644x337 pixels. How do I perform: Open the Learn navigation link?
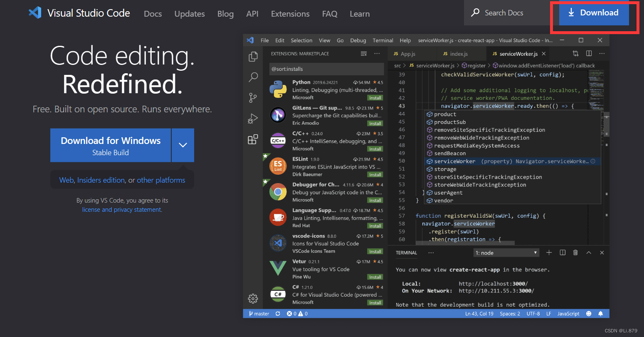point(360,14)
